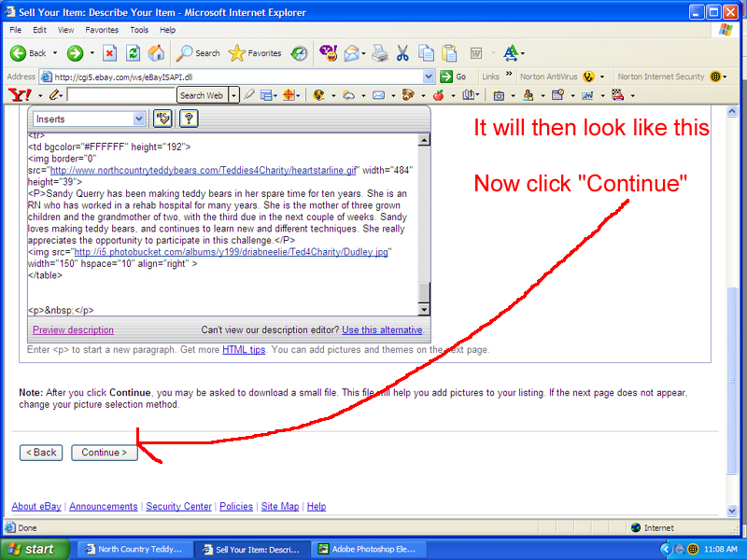Click the Print icon in toolbar
This screenshot has height=560, width=747.
[380, 53]
